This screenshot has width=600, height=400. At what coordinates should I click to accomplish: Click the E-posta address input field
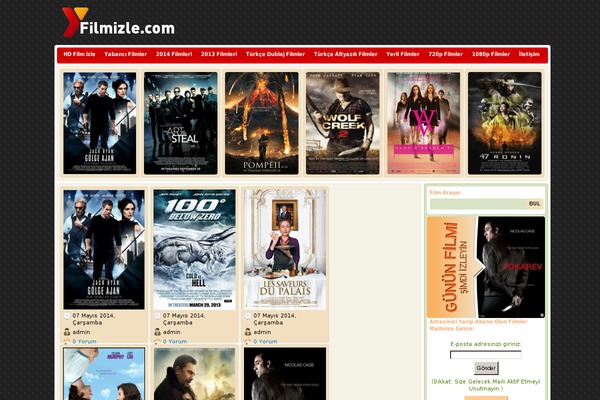[486, 355]
